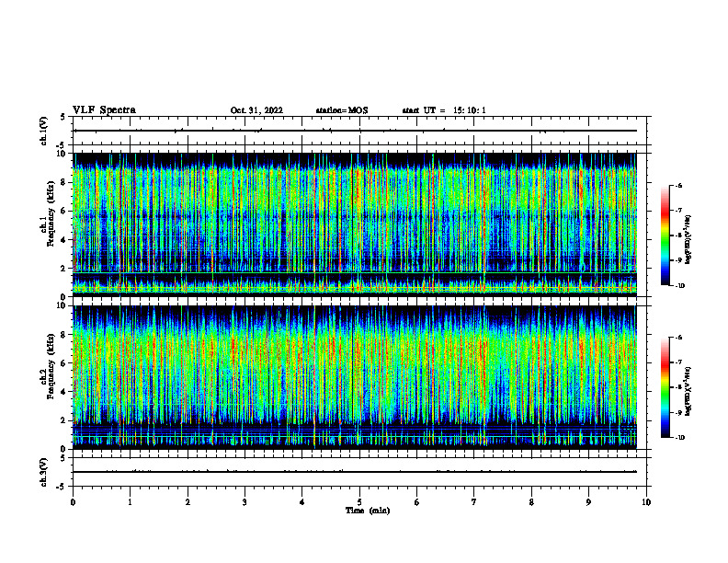Select the "start UT = 15:10: 1" text
The image size is (728, 563).
(444, 110)
